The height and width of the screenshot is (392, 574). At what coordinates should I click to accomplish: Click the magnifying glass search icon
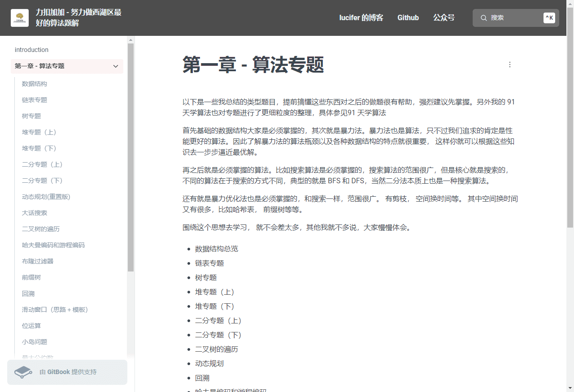483,17
